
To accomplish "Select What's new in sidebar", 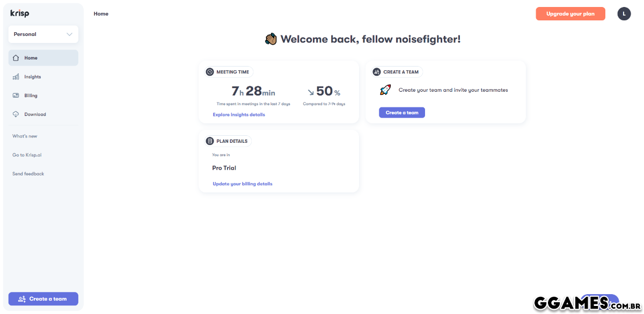I will pyautogui.click(x=25, y=136).
